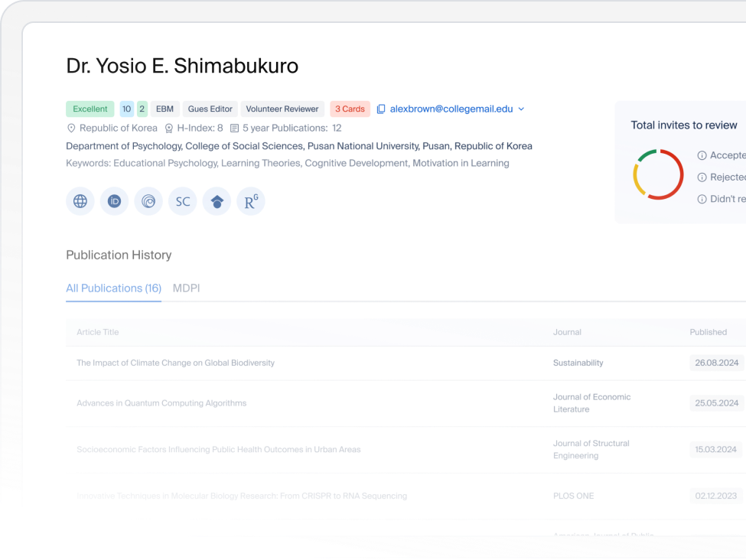The height and width of the screenshot is (560, 746).
Task: Click the Sustainability journal cell
Action: [x=578, y=363]
